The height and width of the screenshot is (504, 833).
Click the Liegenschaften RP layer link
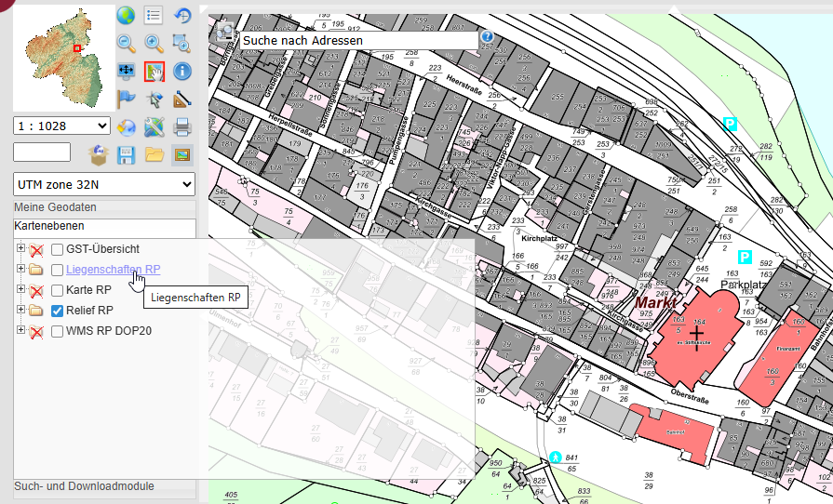[x=114, y=270]
